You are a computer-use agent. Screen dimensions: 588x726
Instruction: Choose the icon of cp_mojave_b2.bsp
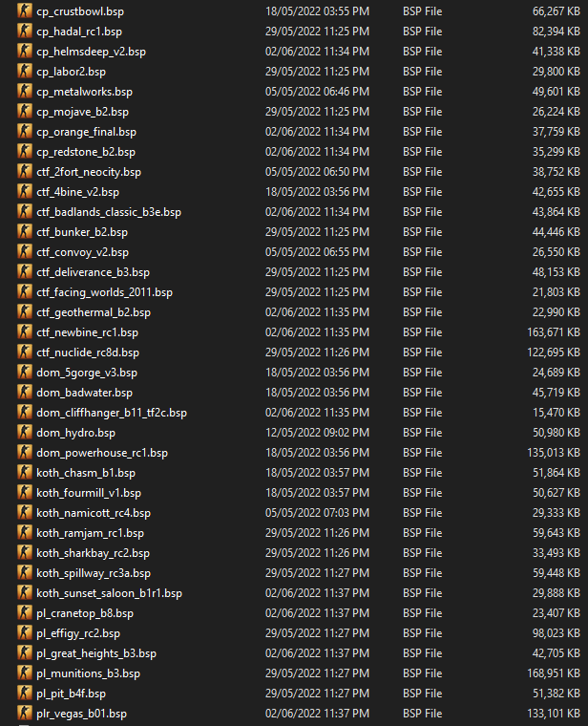click(25, 111)
